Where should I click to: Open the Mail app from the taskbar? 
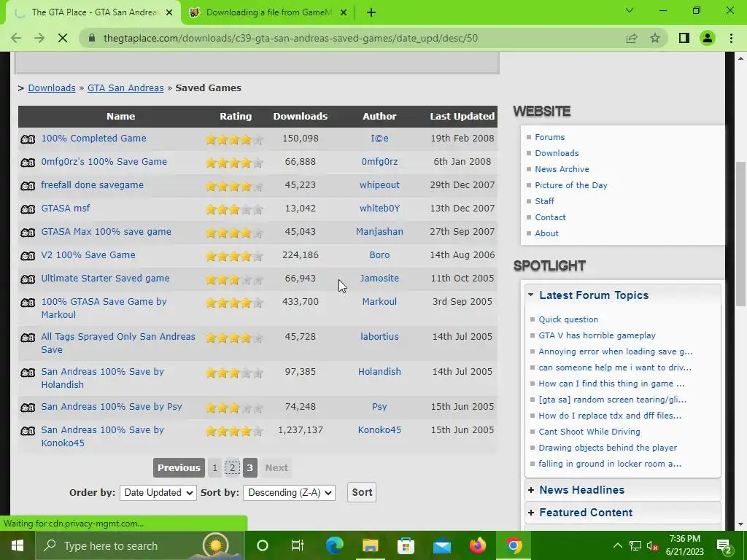pyautogui.click(x=441, y=545)
